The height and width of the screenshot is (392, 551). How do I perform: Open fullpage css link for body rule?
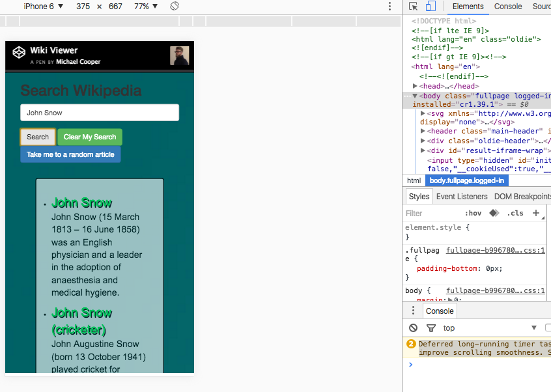coord(496,290)
